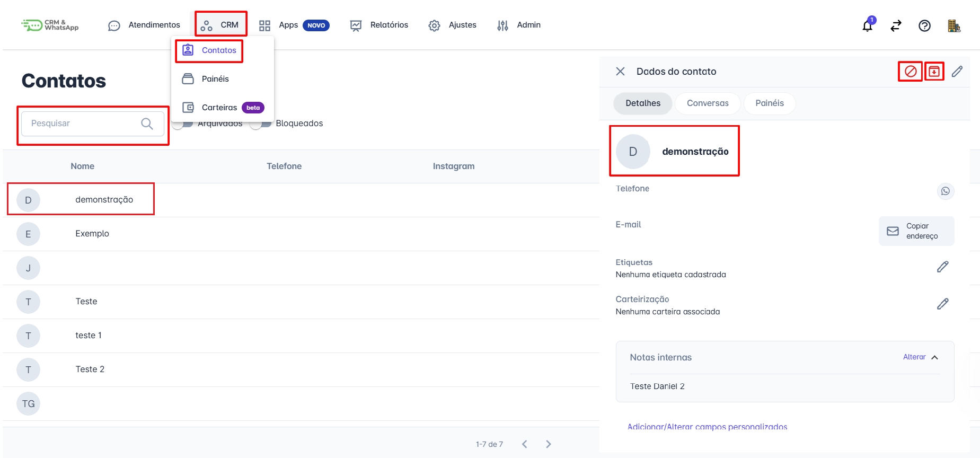Toggle the Bloqueados switch
This screenshot has height=458, width=980.
click(x=261, y=124)
